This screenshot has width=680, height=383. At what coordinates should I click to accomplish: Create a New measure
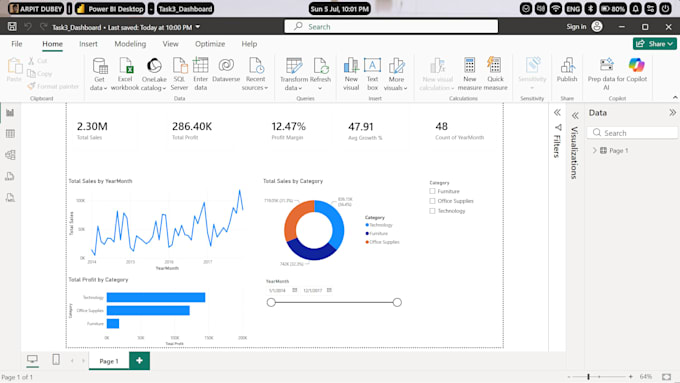pos(470,74)
